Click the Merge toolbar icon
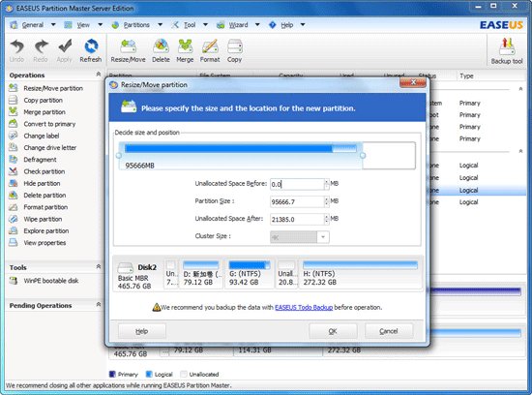Image resolution: width=532 pixels, height=395 pixels. click(x=185, y=46)
